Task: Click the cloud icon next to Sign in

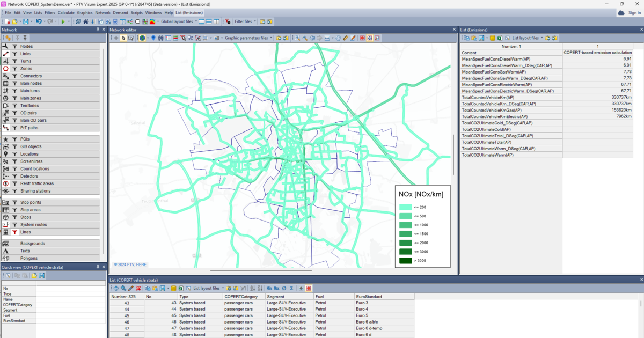Action: point(621,12)
